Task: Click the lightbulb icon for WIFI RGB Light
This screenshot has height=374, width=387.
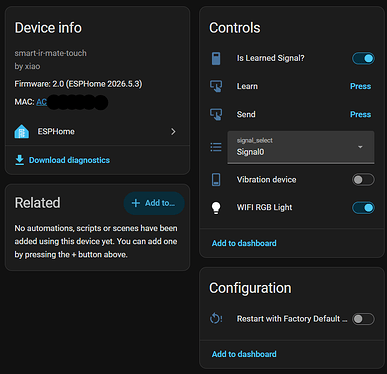Action: [x=216, y=208]
